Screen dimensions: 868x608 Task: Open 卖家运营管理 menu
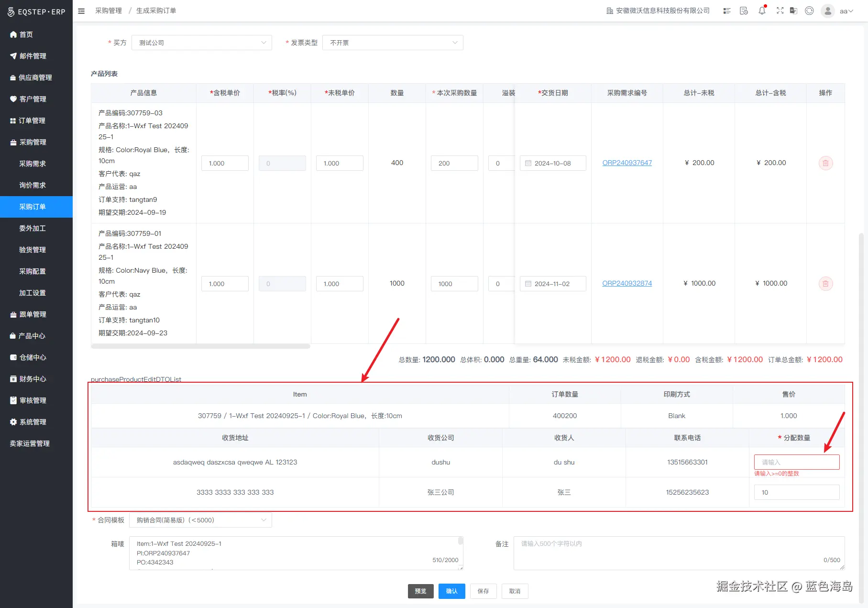click(x=36, y=443)
